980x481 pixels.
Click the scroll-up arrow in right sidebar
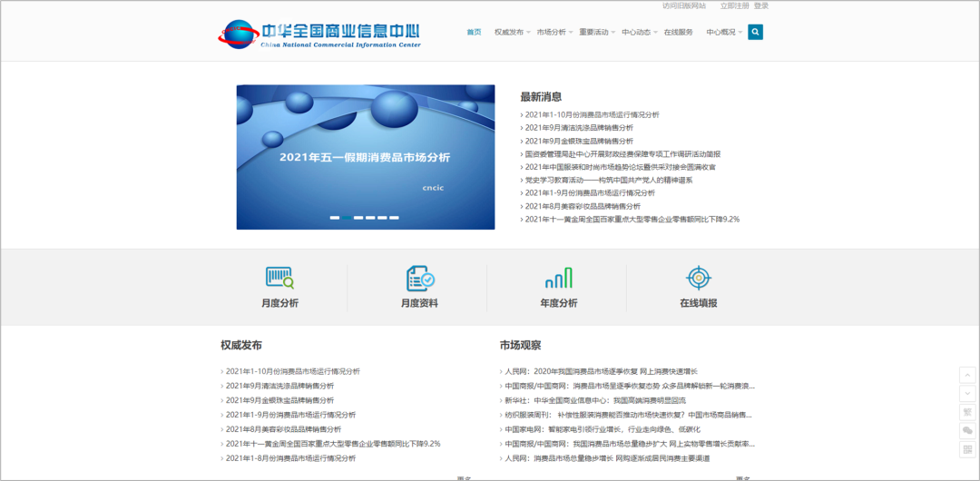[967, 374]
